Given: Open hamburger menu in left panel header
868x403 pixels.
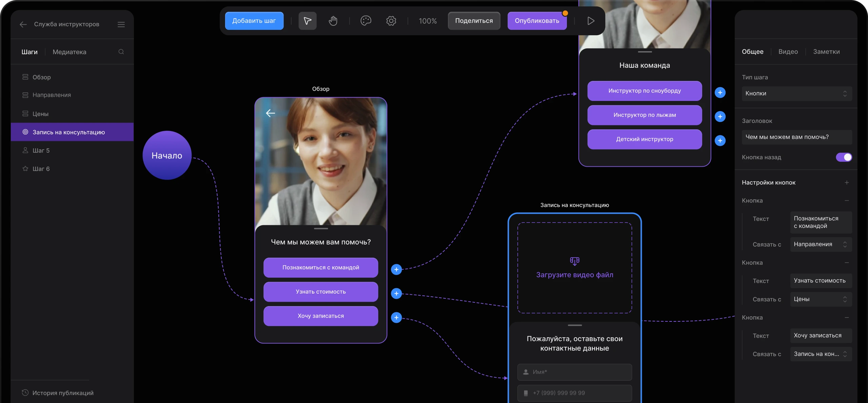Looking at the screenshot, I should point(121,24).
